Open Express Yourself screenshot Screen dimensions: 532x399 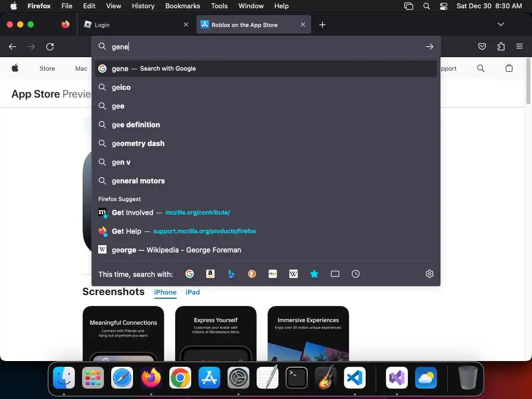[216, 333]
